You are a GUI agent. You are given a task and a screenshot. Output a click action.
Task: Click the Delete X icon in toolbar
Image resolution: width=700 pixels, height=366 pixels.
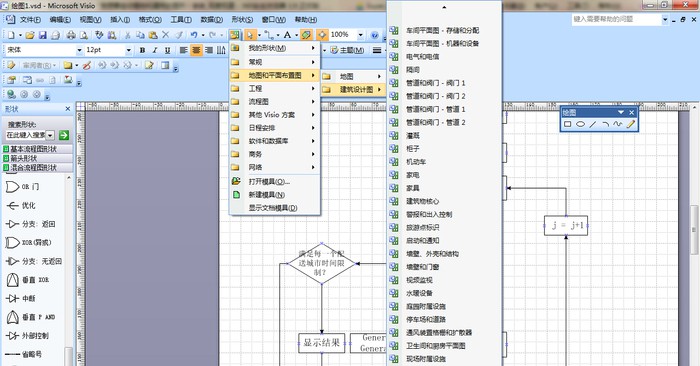click(166, 35)
